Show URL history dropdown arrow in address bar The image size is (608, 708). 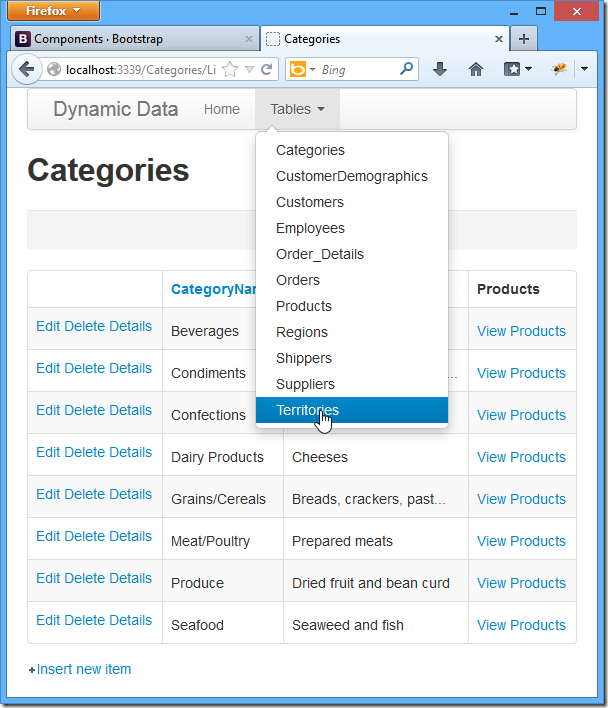250,70
